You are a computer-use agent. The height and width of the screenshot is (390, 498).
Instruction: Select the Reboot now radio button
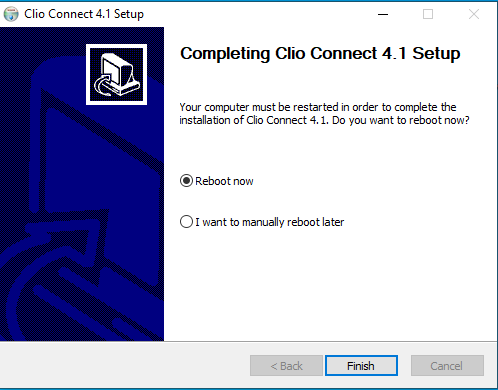click(186, 181)
